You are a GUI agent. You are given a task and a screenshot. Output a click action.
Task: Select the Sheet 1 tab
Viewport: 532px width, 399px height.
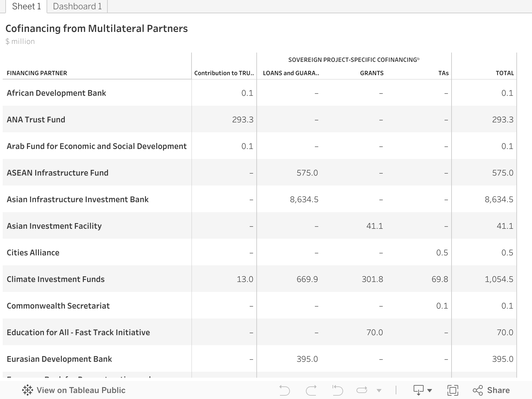pyautogui.click(x=26, y=6)
